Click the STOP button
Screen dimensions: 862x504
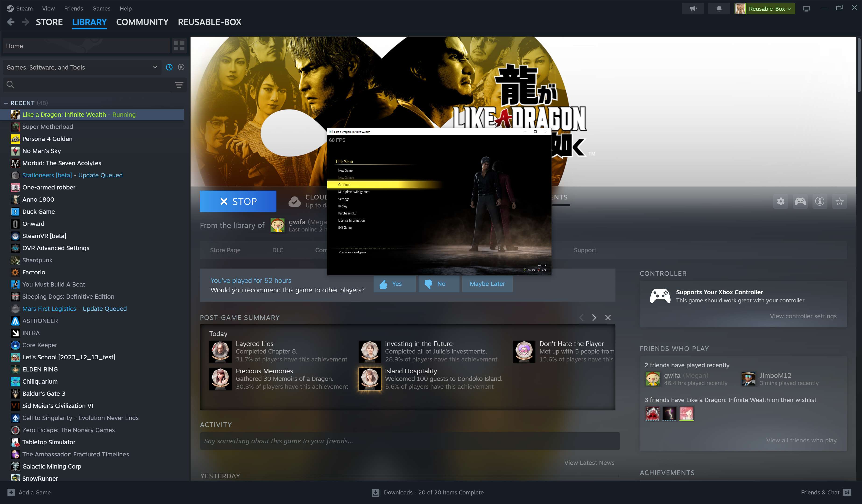click(238, 201)
